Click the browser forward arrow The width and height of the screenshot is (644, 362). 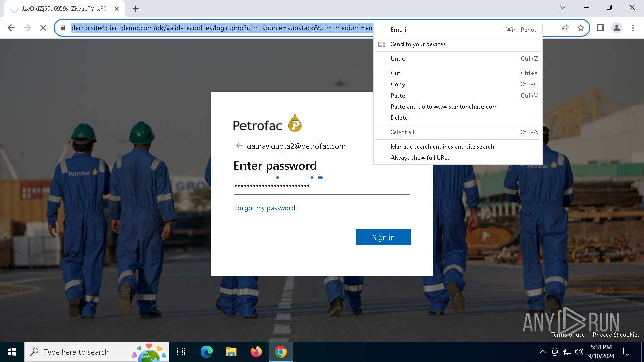27,28
